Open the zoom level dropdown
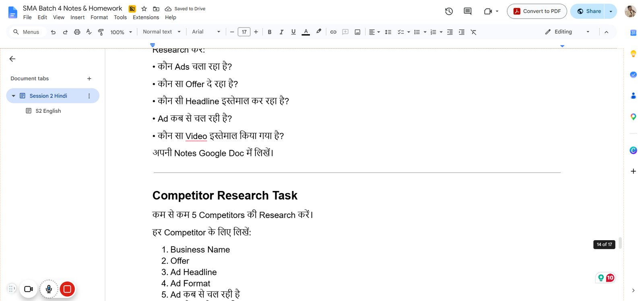 coord(121,32)
